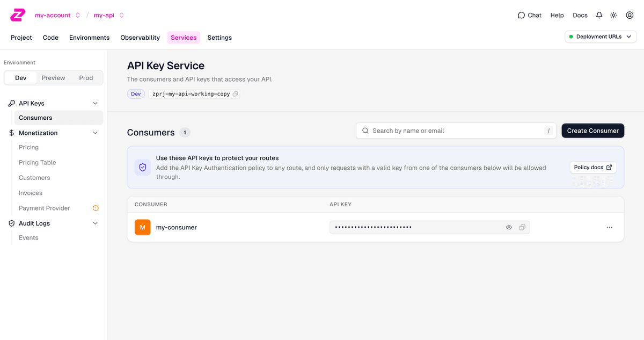Click the Create Consumer button
Image resolution: width=644 pixels, height=340 pixels.
click(x=593, y=131)
